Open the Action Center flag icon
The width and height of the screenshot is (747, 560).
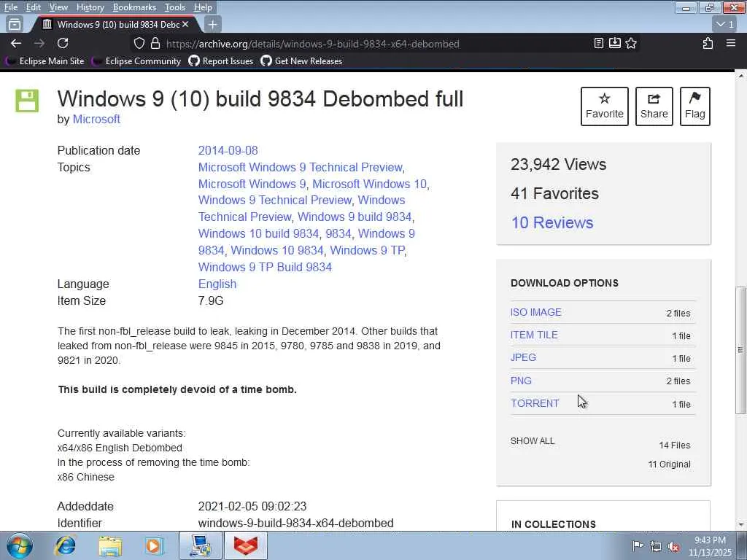click(638, 545)
